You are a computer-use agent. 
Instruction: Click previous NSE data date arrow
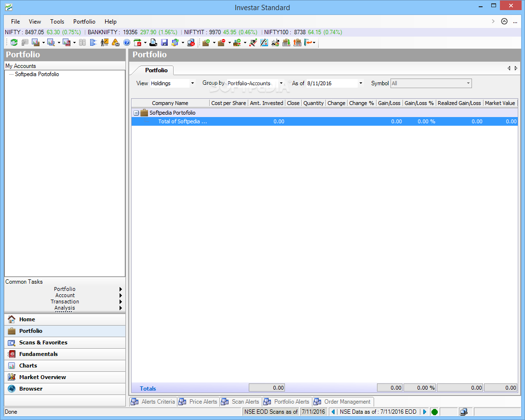click(333, 412)
